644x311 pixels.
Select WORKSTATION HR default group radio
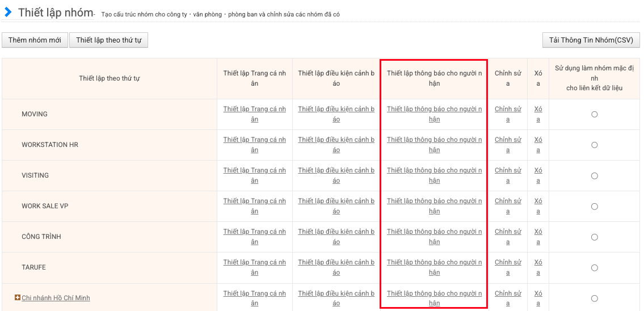594,145
